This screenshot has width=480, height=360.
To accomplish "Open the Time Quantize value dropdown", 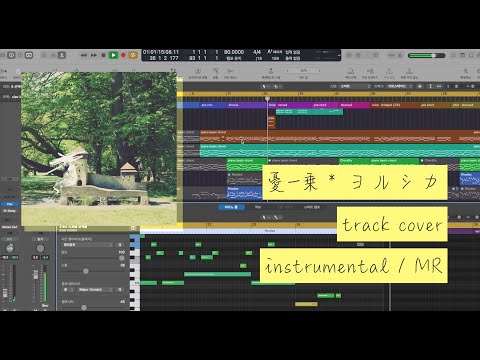I will click(88, 245).
